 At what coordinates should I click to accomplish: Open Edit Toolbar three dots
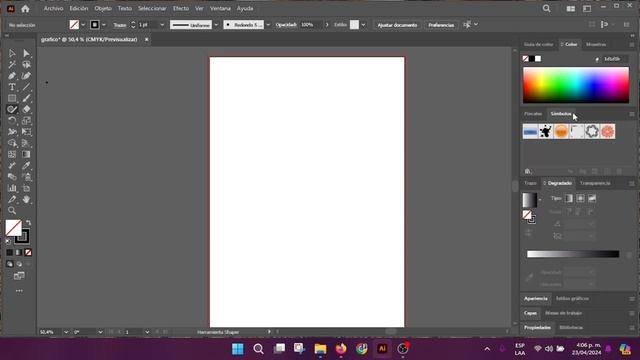tap(19, 291)
